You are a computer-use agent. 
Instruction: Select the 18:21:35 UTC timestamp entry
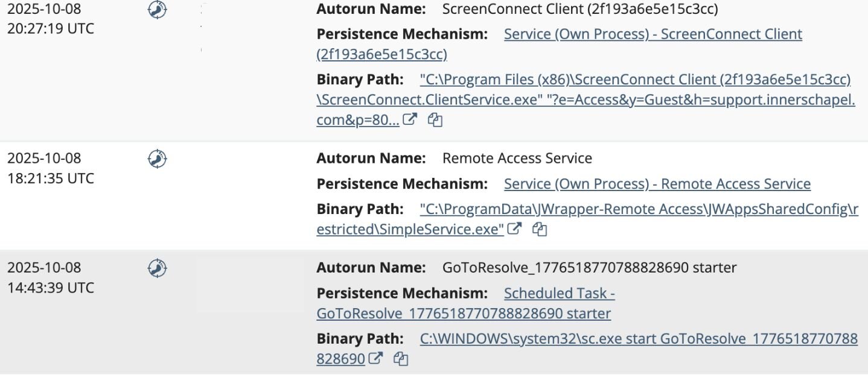[x=51, y=178]
